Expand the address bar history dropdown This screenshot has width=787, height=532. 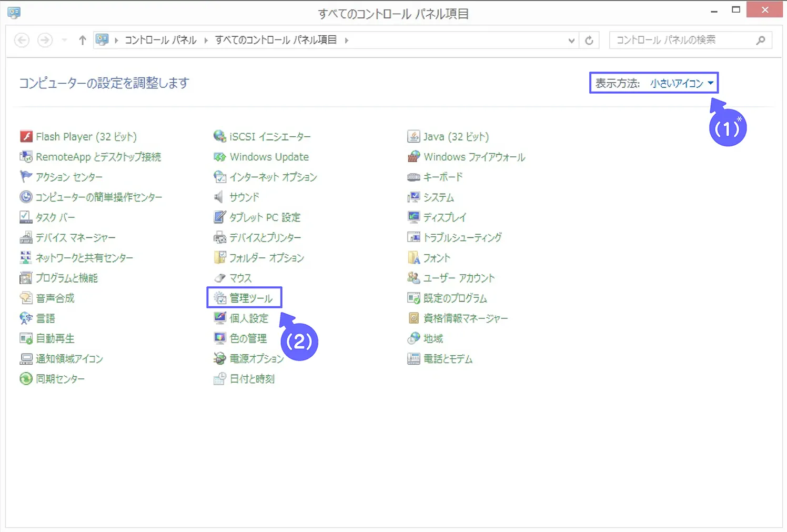pos(572,39)
